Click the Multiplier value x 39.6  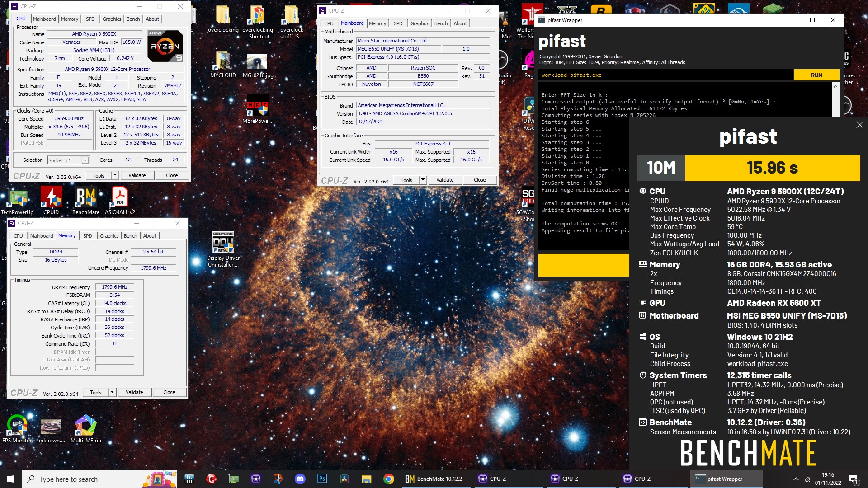coord(69,127)
